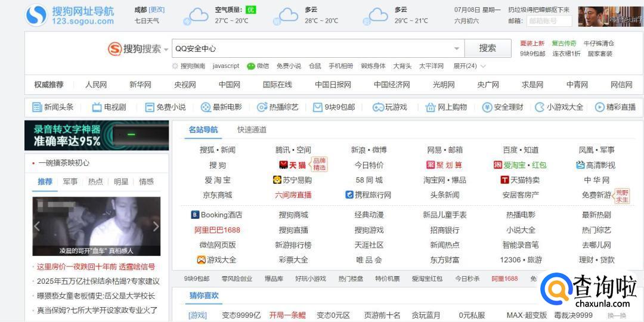
Task: Open the 人民网 link
Action: [96, 85]
